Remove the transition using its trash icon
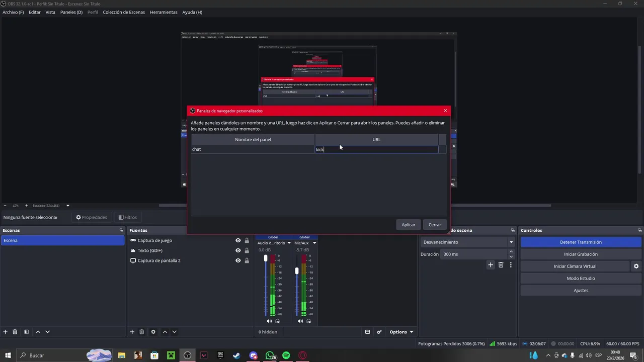This screenshot has height=362, width=644. click(x=501, y=265)
